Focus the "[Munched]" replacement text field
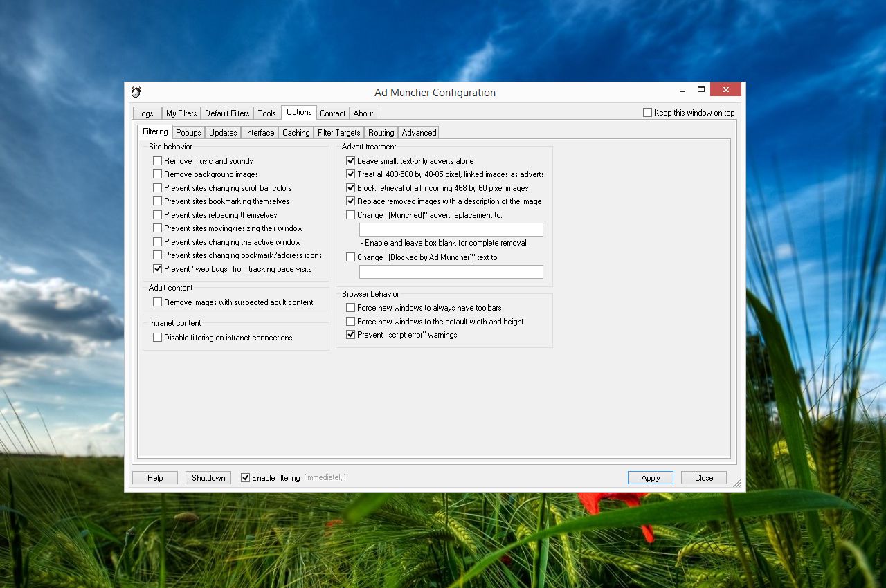 pos(451,230)
